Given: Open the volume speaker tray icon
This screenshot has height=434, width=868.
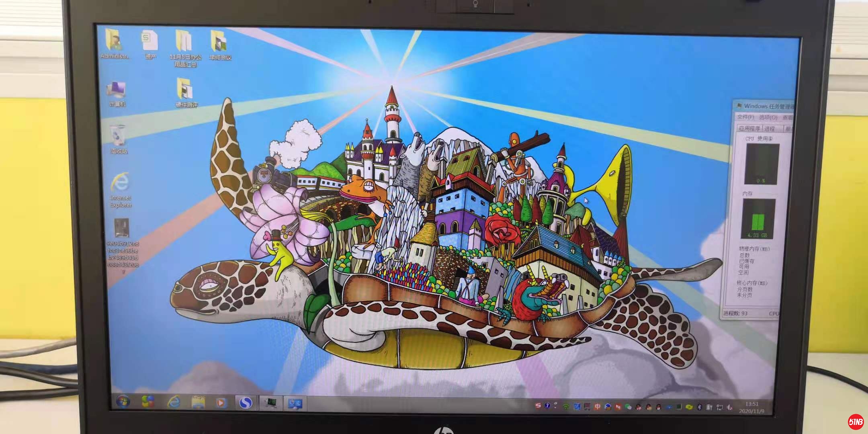Looking at the screenshot, I should [x=730, y=407].
